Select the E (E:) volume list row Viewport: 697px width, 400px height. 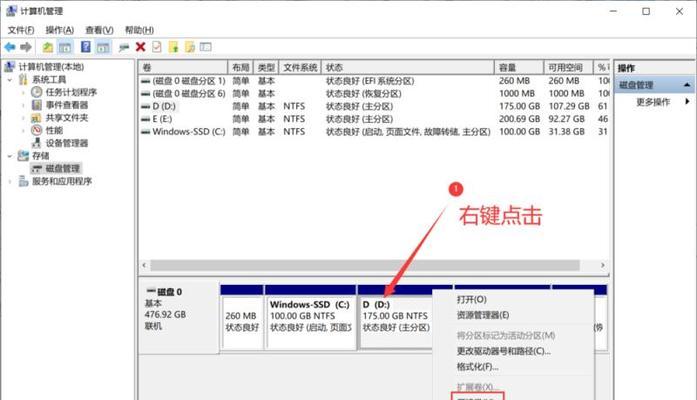pos(373,119)
